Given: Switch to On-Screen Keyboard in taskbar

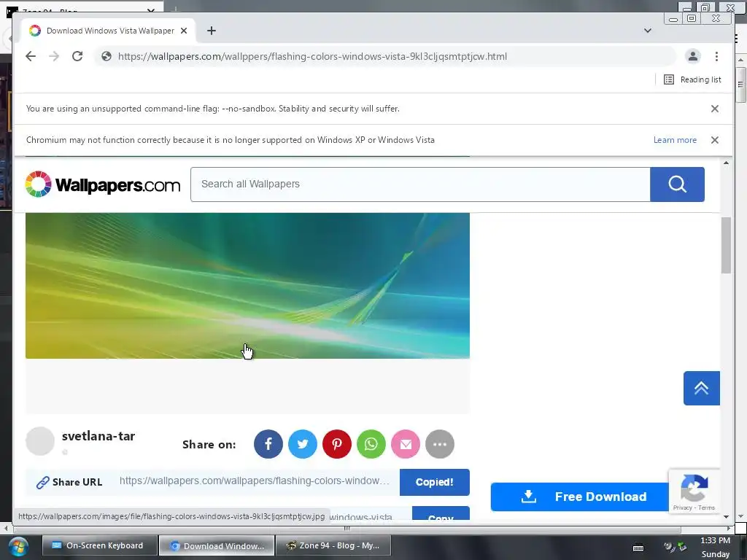Looking at the screenshot, I should click(99, 545).
